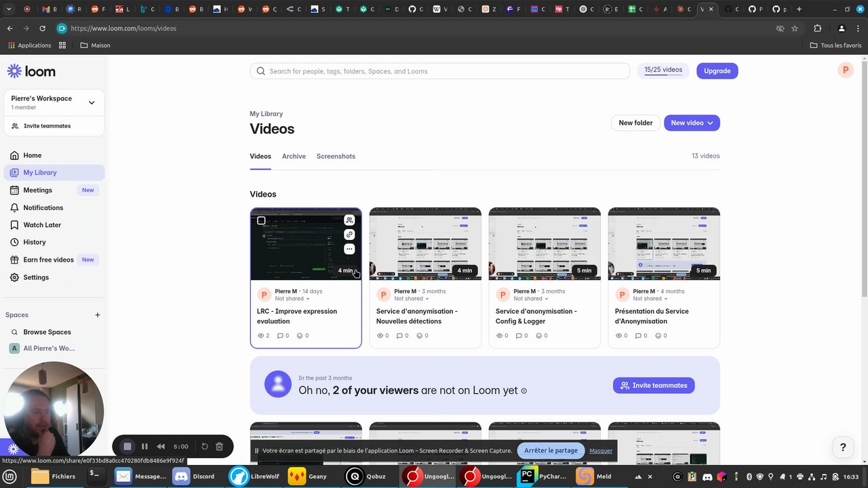Open PyCharm from the taskbar
Screen dimensions: 868x488
coord(542,476)
